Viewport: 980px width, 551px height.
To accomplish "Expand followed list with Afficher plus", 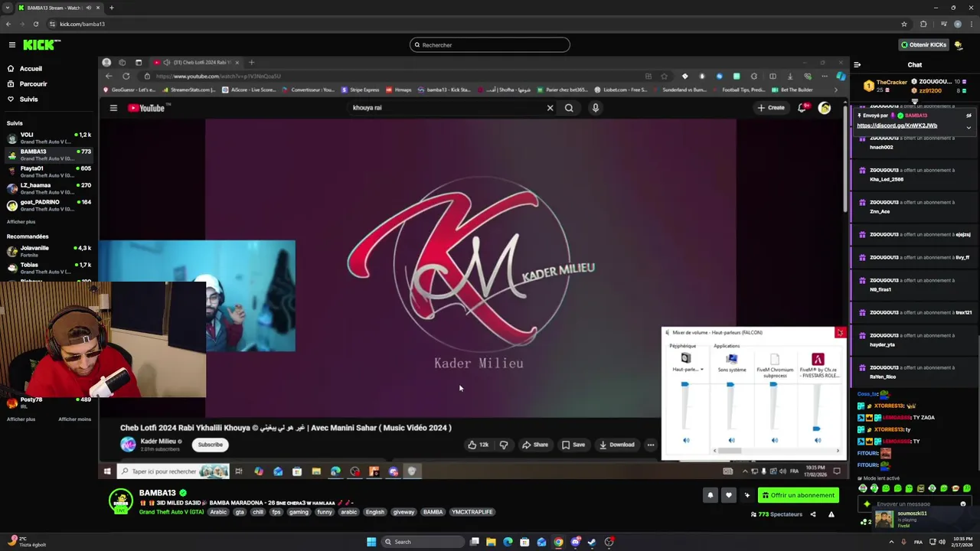I will [21, 222].
